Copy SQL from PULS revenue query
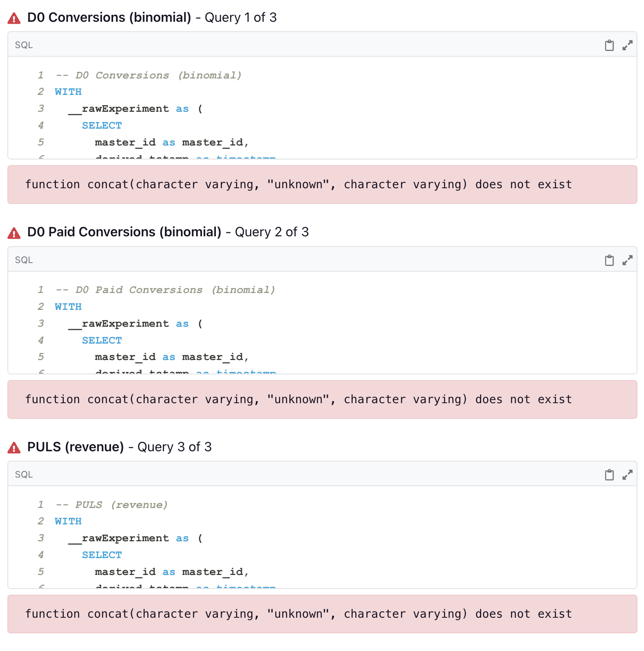The height and width of the screenshot is (651, 644). 610,474
